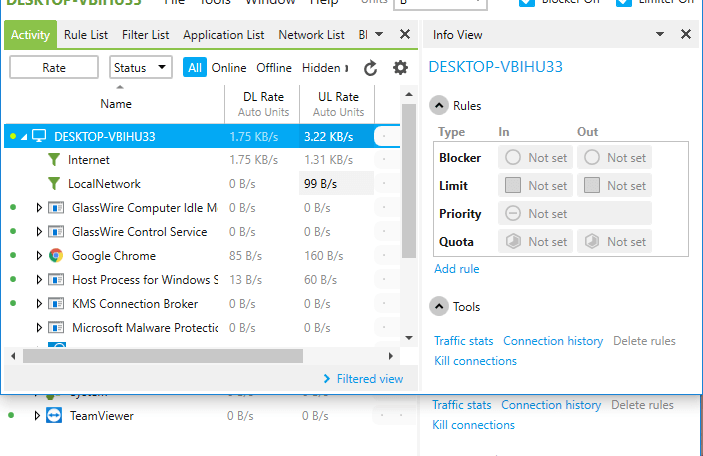Switch to the Activity tab
Screen dimensions: 703x456
pyautogui.click(x=30, y=35)
